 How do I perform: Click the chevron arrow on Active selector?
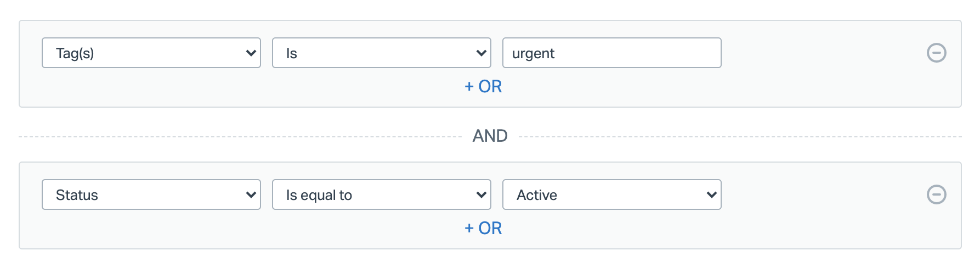(x=711, y=195)
